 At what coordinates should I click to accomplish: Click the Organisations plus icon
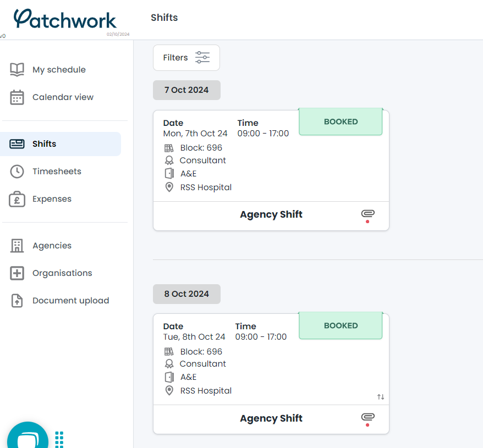coord(16,273)
